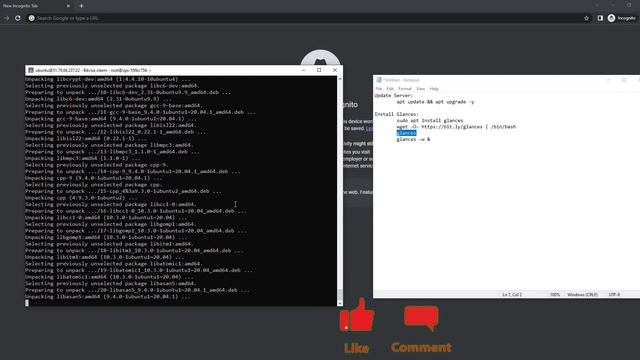Close the Bitvise xterm terminal window
Image resolution: width=640 pixels, height=360 pixels.
tap(335, 70)
